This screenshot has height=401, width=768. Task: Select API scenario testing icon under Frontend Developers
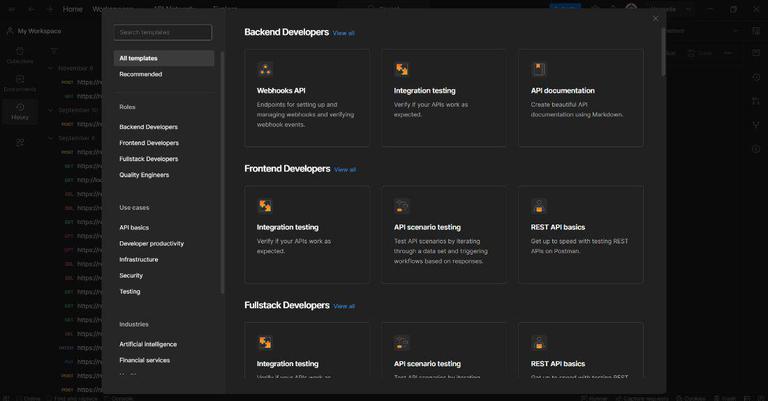point(402,206)
